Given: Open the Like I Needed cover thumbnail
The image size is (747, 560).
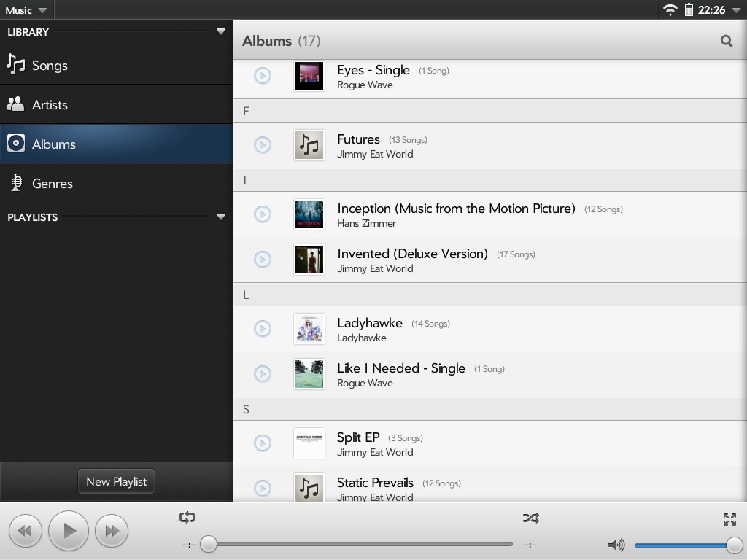Looking at the screenshot, I should coord(309,373).
